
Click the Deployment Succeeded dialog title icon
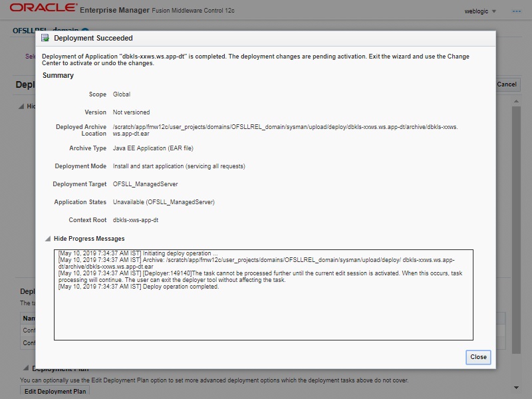pos(45,38)
